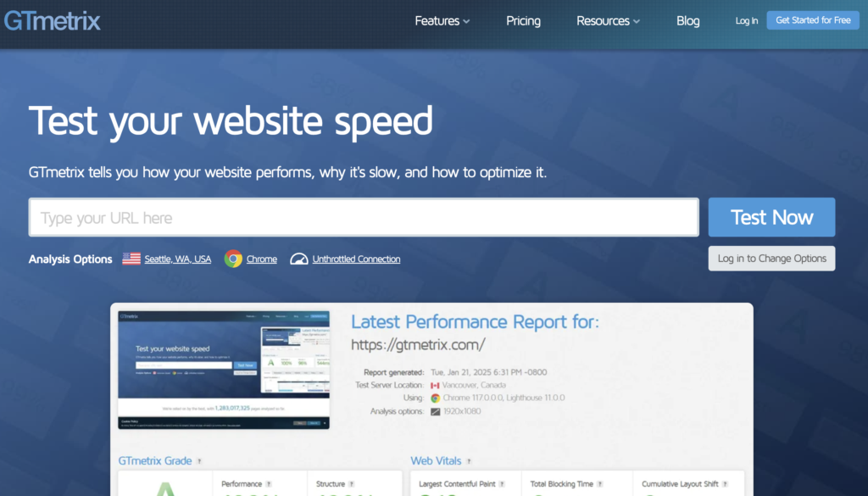Click the Web Vitals heading
The width and height of the screenshot is (868, 496).
436,460
